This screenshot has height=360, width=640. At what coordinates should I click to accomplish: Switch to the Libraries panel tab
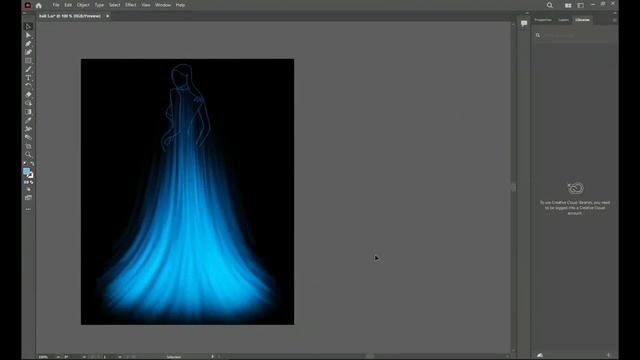tap(582, 20)
